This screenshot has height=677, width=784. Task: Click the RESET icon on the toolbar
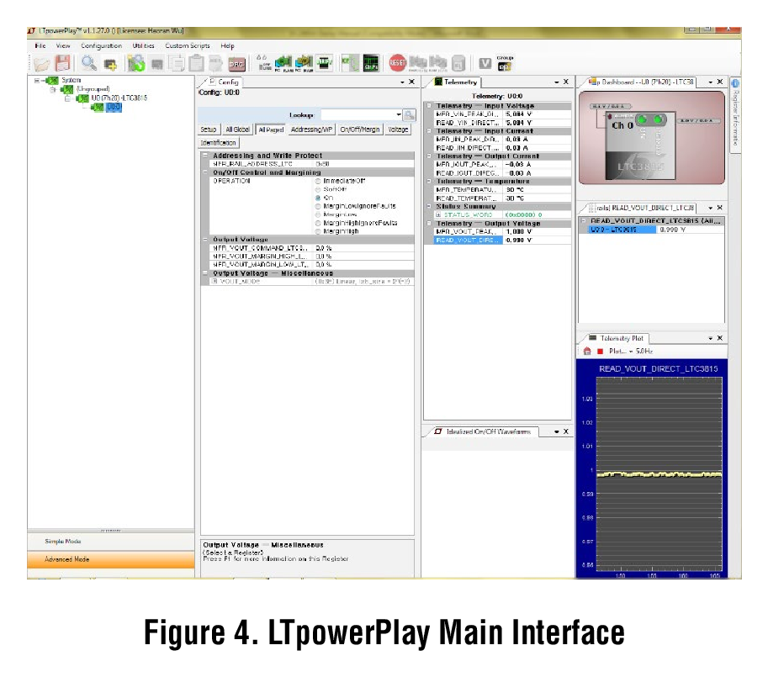tap(396, 63)
